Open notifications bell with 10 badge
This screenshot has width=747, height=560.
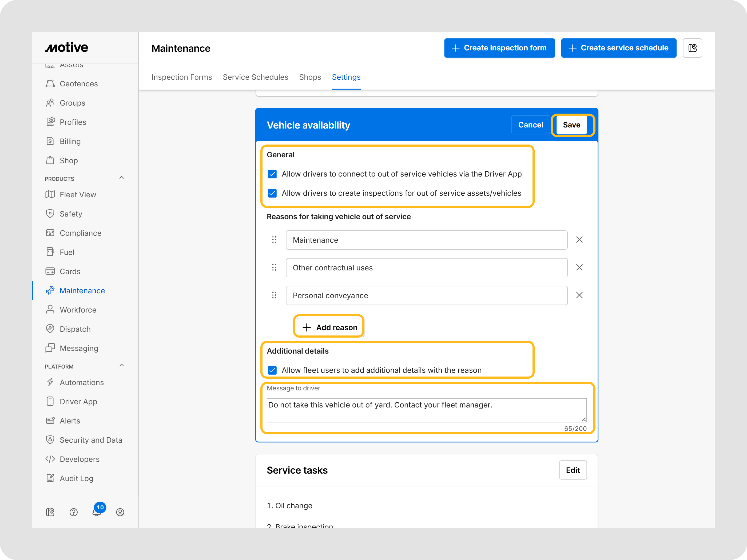coord(97,511)
